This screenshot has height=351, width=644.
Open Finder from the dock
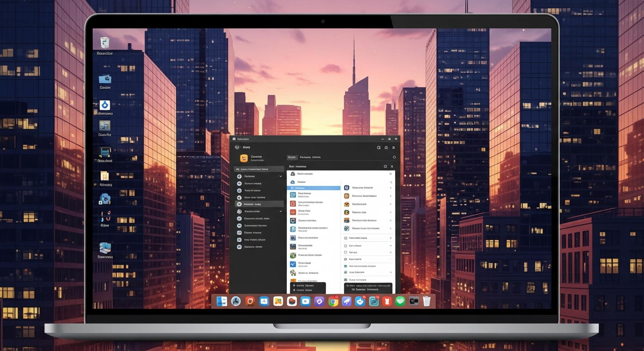222,301
